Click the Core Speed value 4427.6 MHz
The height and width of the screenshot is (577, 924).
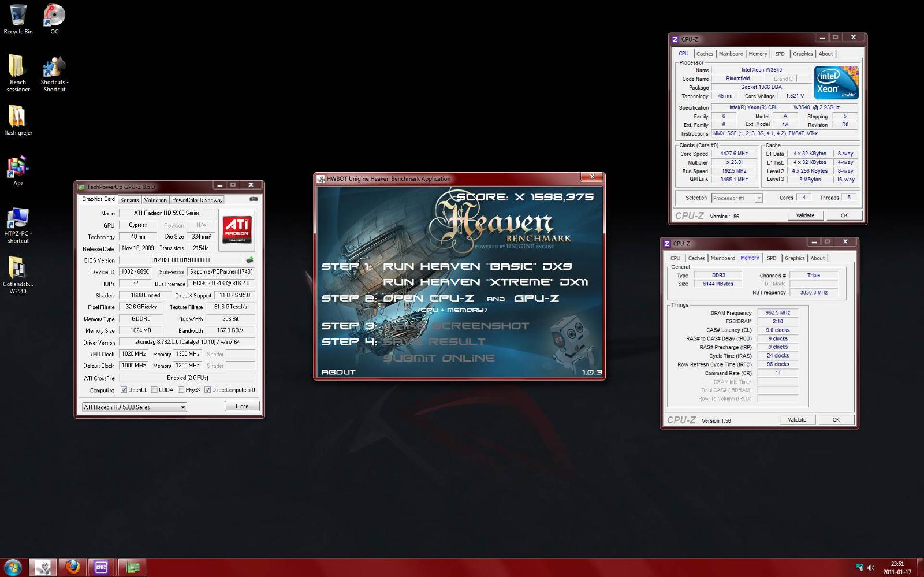pyautogui.click(x=734, y=154)
